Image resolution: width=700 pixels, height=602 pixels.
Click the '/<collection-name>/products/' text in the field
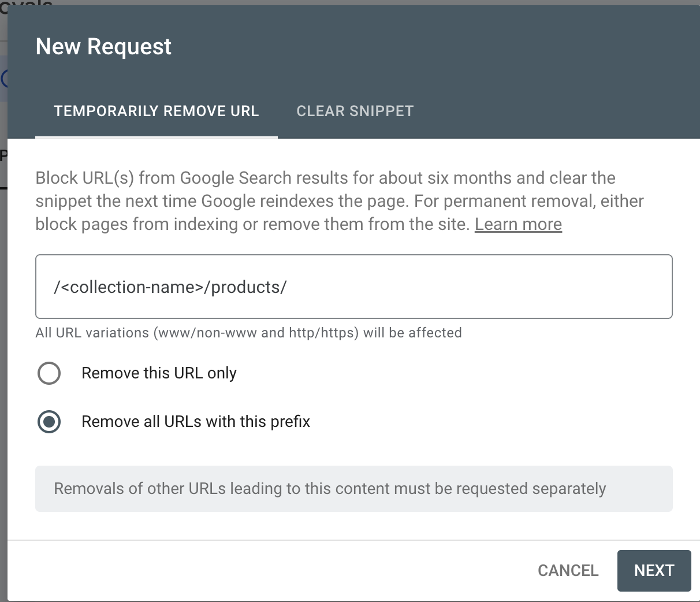tap(170, 287)
